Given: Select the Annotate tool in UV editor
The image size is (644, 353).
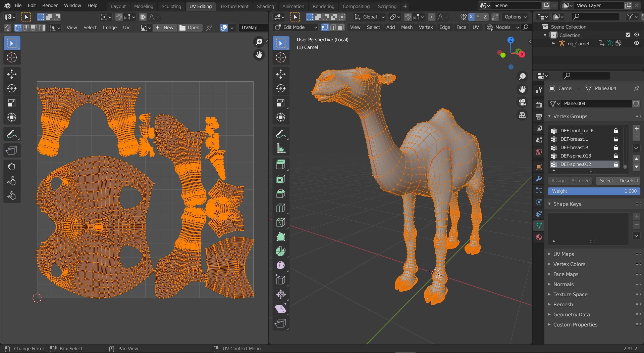Looking at the screenshot, I should point(12,134).
